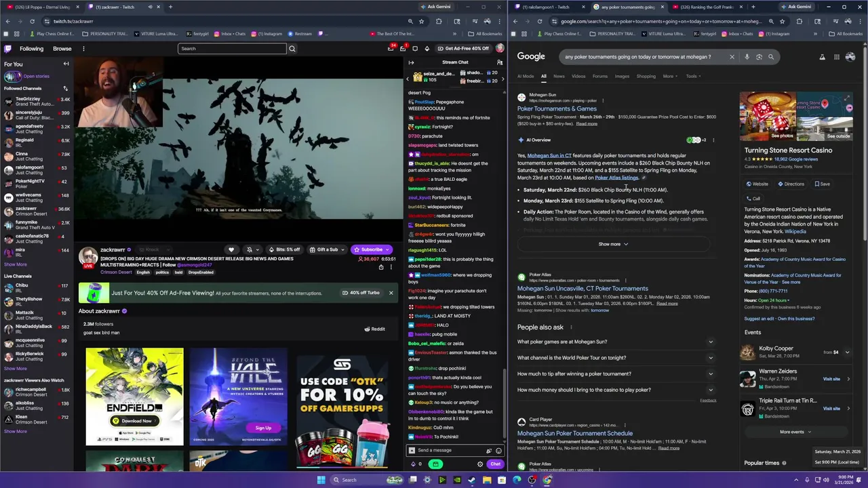Expand AI Overview with Show more
Screen dimensions: 868x488
pos(613,244)
